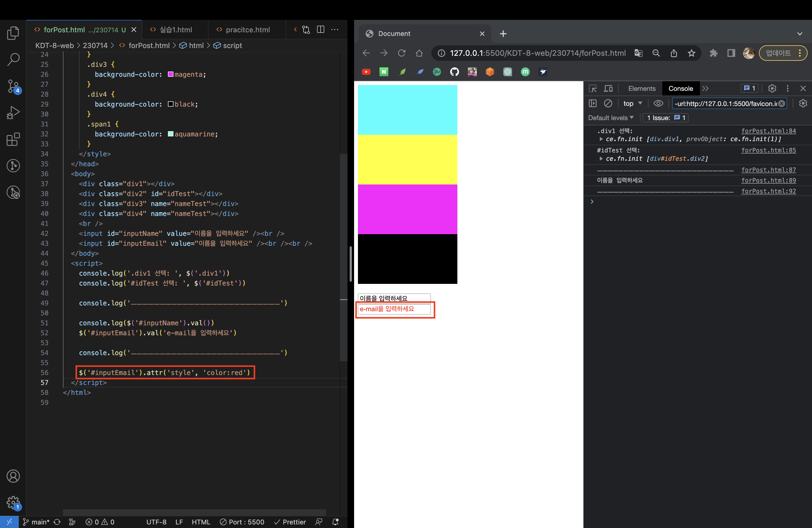Toggle the browser side panel
The image size is (812, 528).
pyautogui.click(x=731, y=53)
